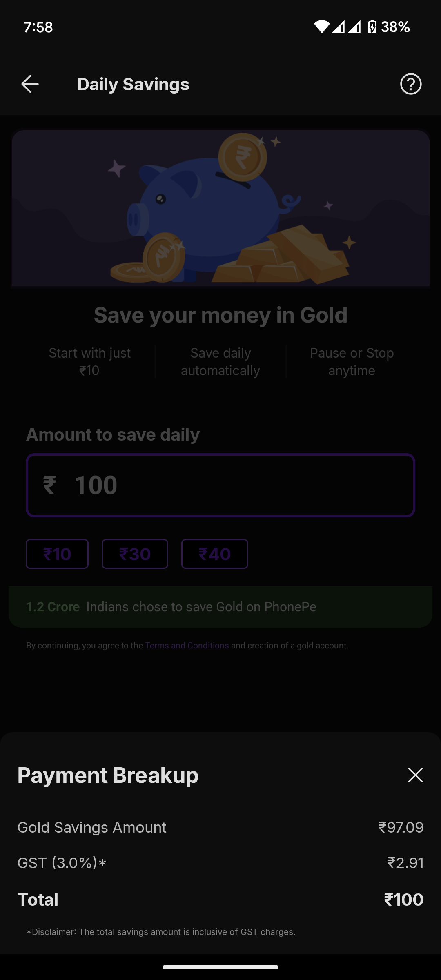The height and width of the screenshot is (980, 441).
Task: Select the ₹10 quick amount chip
Action: (x=57, y=554)
